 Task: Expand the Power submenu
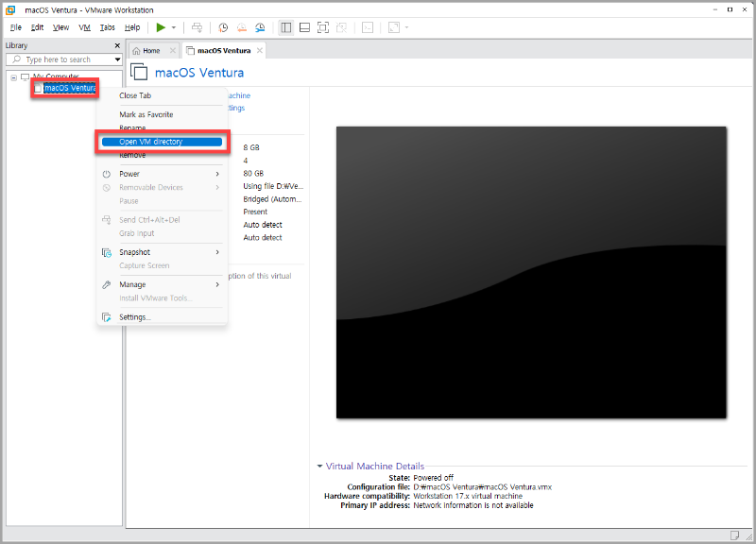point(162,174)
